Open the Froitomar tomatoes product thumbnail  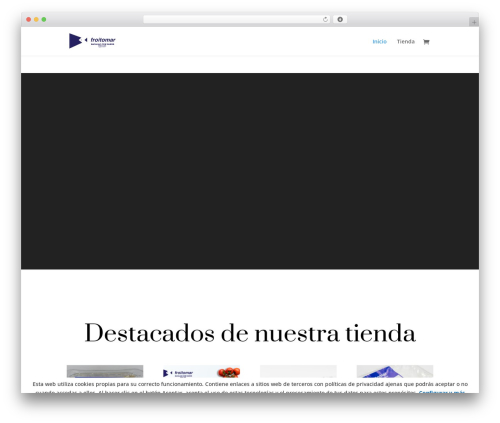(202, 371)
